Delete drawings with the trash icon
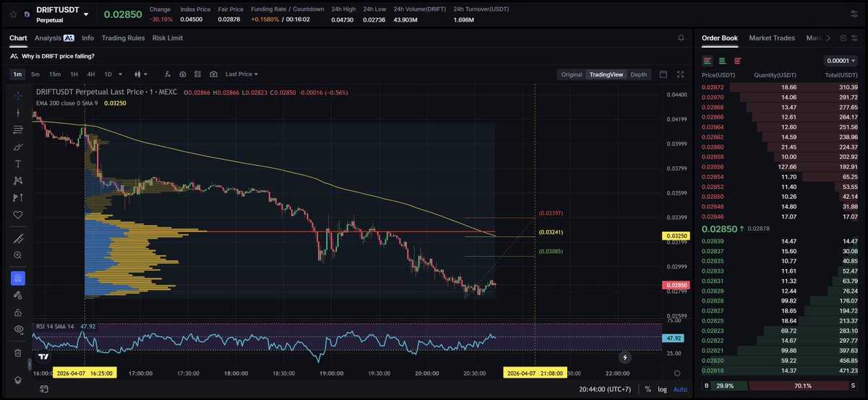The image size is (868, 400). point(18,353)
